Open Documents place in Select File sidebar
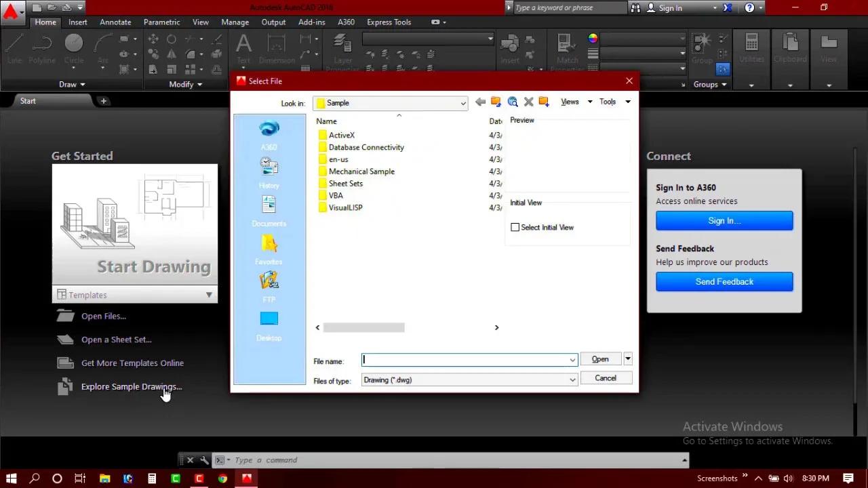Screen dimensions: 868x488 click(269, 211)
